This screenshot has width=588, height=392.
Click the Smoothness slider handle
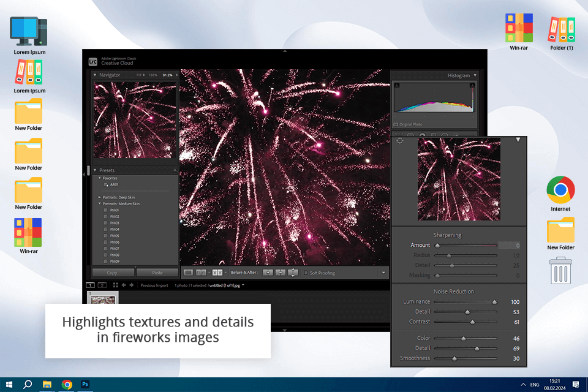[454, 358]
